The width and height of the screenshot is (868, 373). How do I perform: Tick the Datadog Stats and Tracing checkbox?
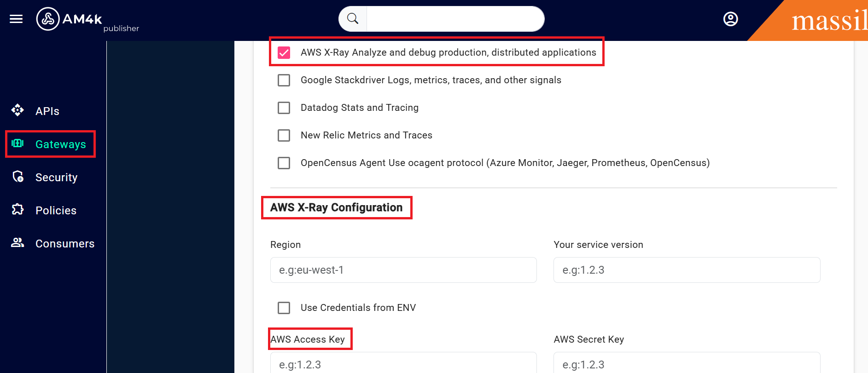pyautogui.click(x=284, y=108)
